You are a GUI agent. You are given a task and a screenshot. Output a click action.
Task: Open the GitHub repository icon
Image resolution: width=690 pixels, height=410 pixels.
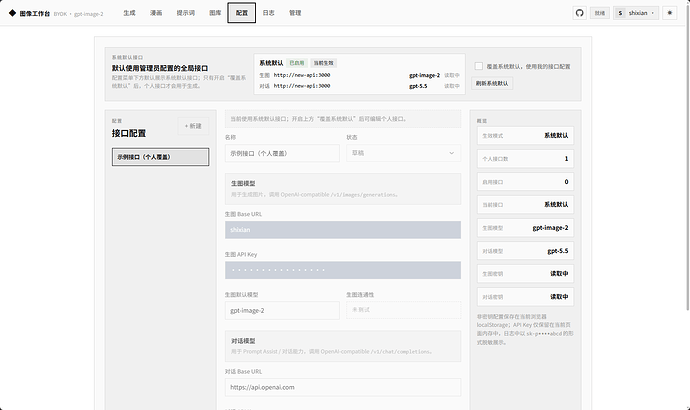580,13
